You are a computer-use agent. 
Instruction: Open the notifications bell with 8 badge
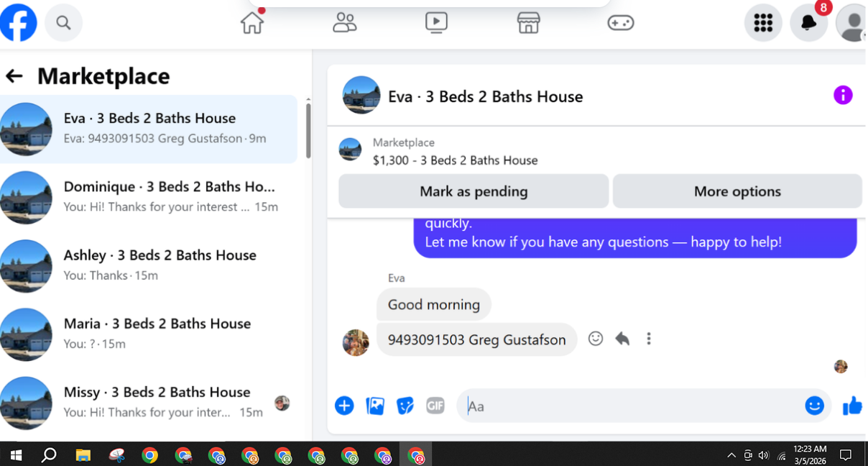(809, 23)
